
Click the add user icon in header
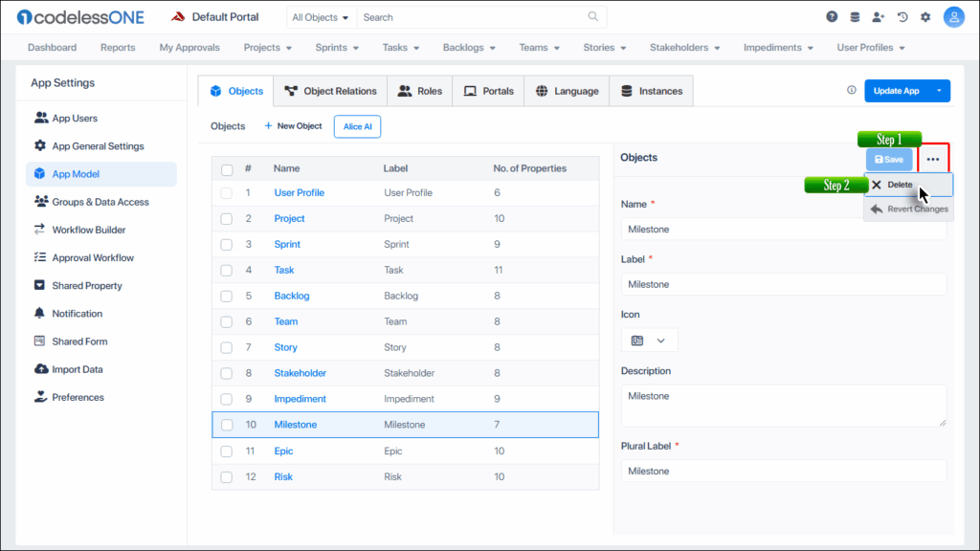(879, 17)
